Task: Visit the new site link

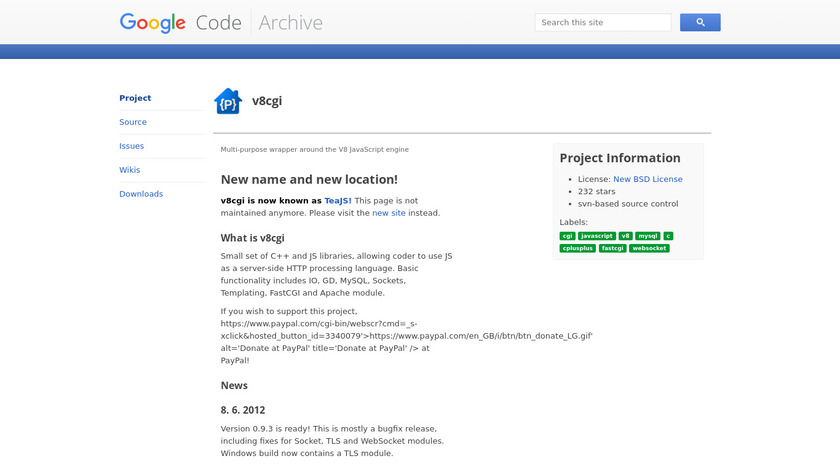Action: [389, 213]
